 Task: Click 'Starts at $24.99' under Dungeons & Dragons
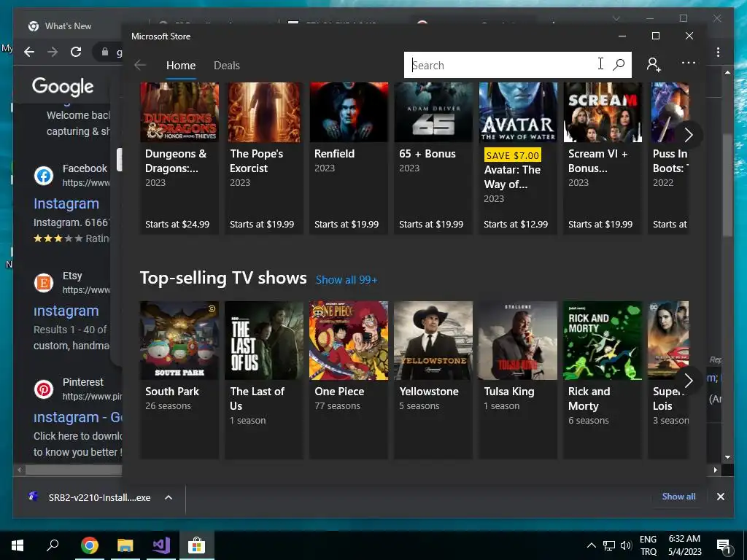point(177,225)
